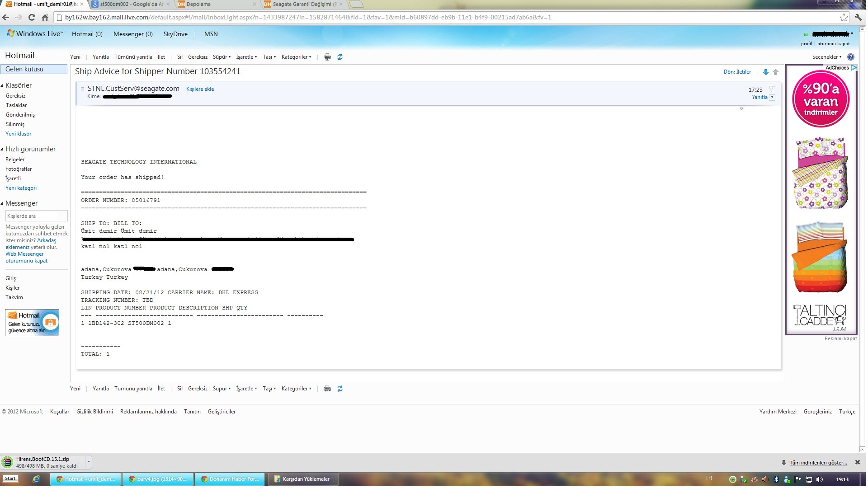This screenshot has width=868, height=488.
Task: Switch to Depolama browser tab
Action: (x=216, y=5)
